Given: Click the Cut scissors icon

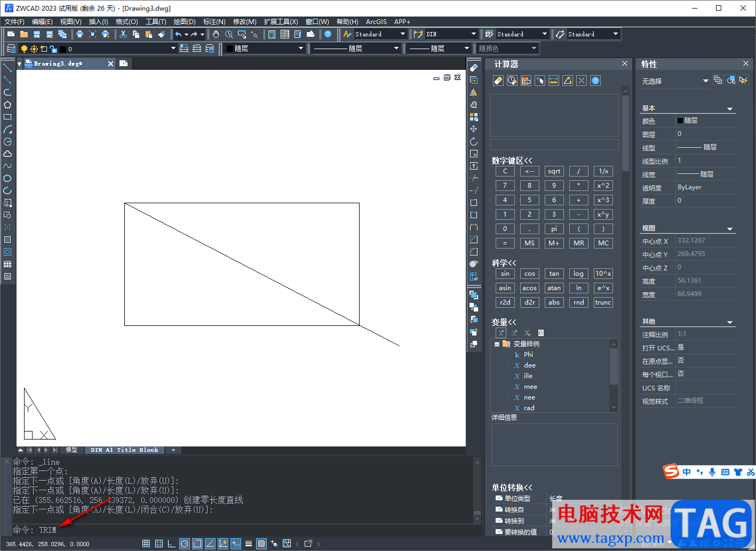Looking at the screenshot, I should (x=123, y=34).
